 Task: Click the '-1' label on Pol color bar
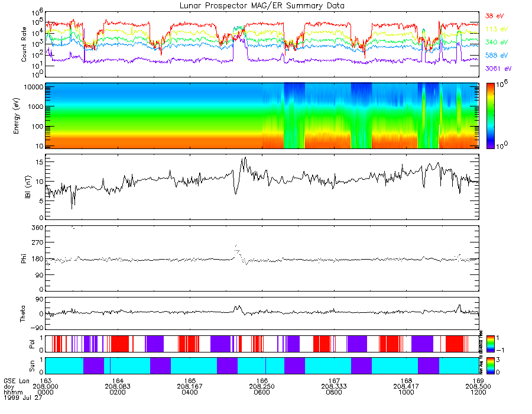[500, 350]
